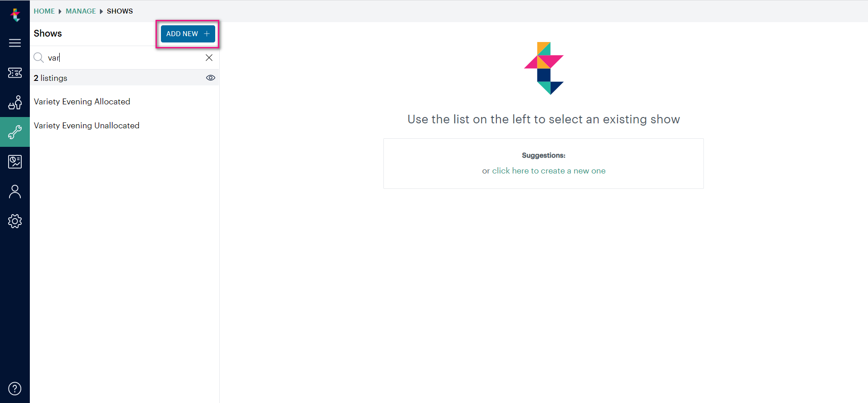The height and width of the screenshot is (403, 868).
Task: Open the products and memberships sidebar icon
Action: (x=15, y=103)
